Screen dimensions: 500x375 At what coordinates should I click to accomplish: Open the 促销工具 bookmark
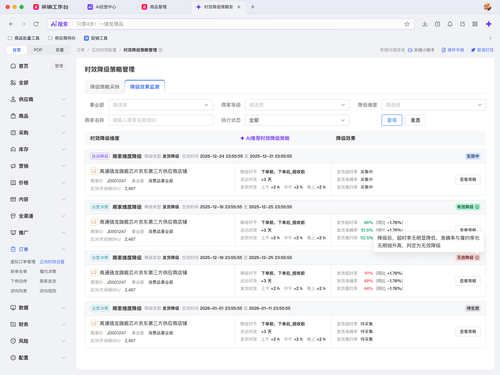(x=96, y=38)
